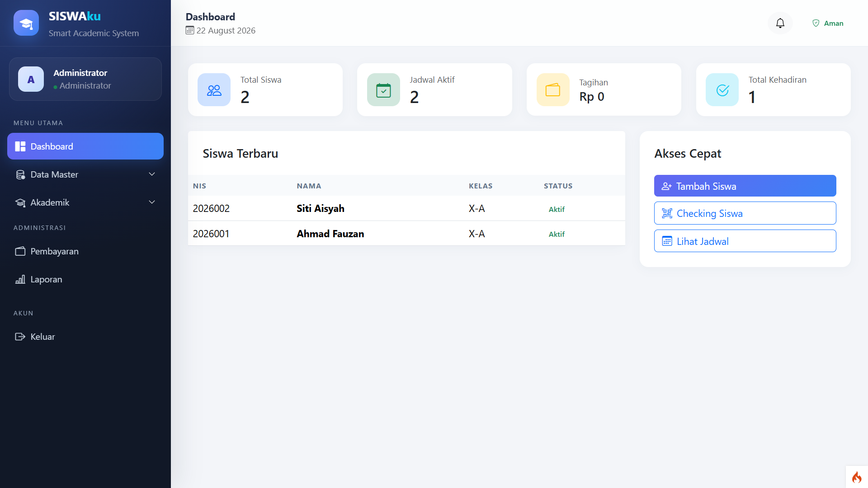The height and width of the screenshot is (488, 868).
Task: Click Aktif status of Siti Aisyah
Action: pyautogui.click(x=557, y=209)
